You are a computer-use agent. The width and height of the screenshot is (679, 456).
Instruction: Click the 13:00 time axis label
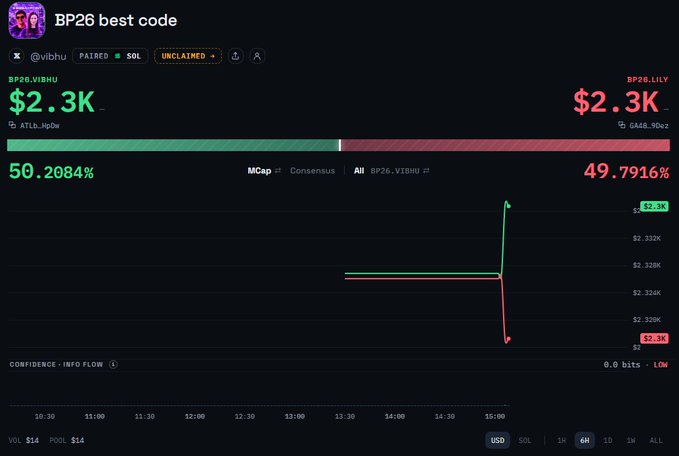pyautogui.click(x=294, y=416)
